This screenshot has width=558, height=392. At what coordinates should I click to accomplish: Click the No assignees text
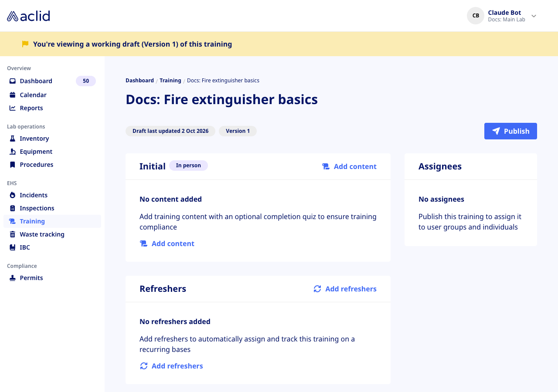point(441,199)
